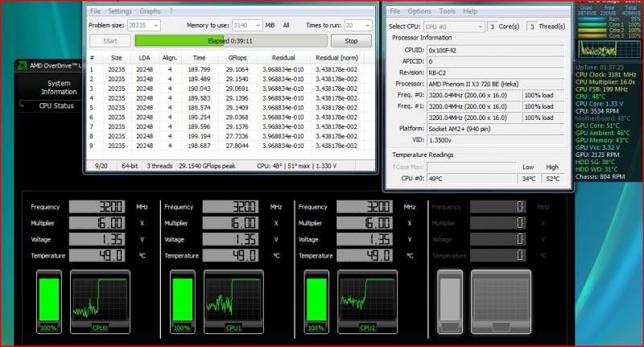Click the Time column header
This screenshot has width=644, height=347.
click(199, 58)
